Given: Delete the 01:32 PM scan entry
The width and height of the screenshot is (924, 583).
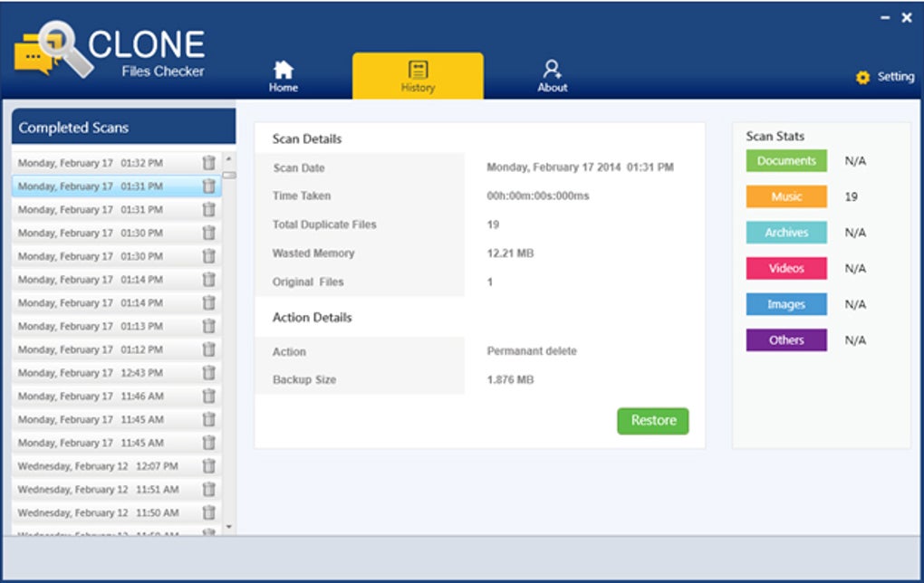Looking at the screenshot, I should point(208,163).
